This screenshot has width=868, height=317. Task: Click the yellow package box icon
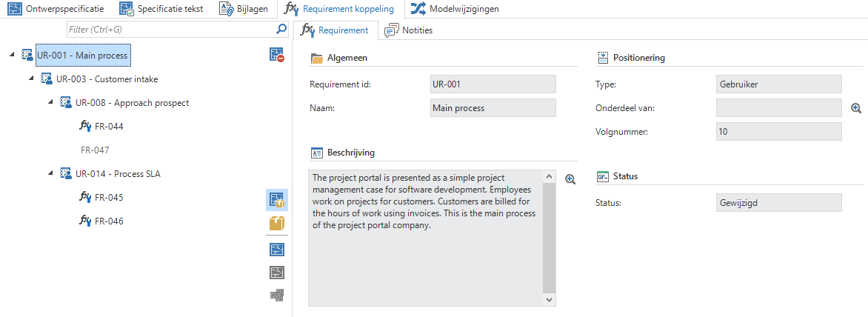click(x=277, y=223)
